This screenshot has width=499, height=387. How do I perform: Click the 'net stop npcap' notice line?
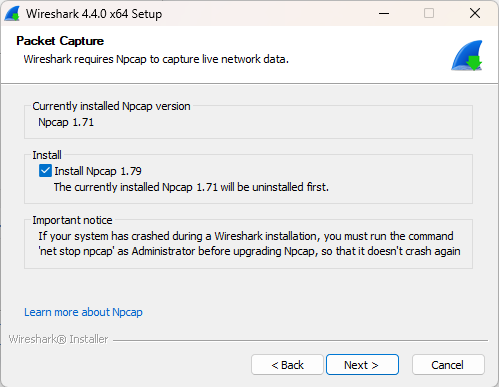tap(249, 251)
